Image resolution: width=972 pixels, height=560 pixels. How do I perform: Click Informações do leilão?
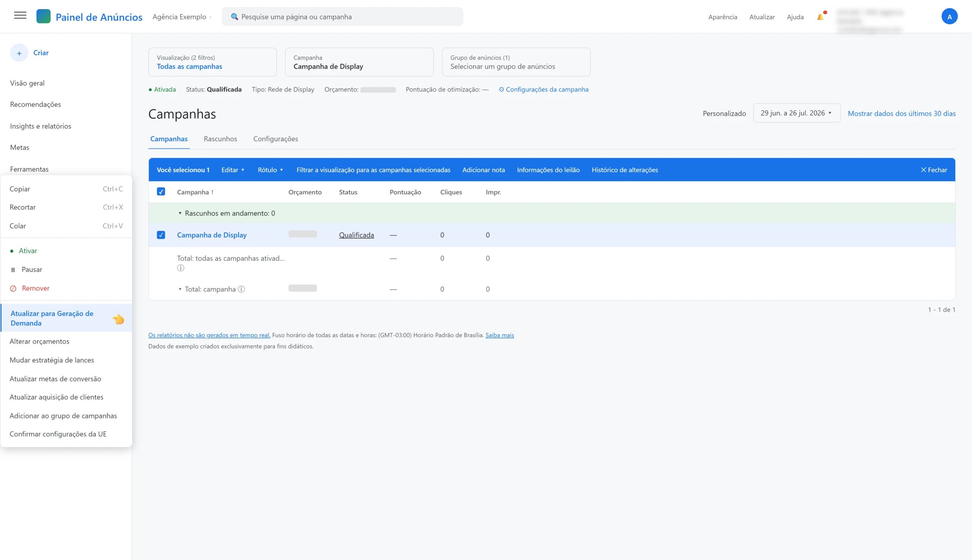548,170
